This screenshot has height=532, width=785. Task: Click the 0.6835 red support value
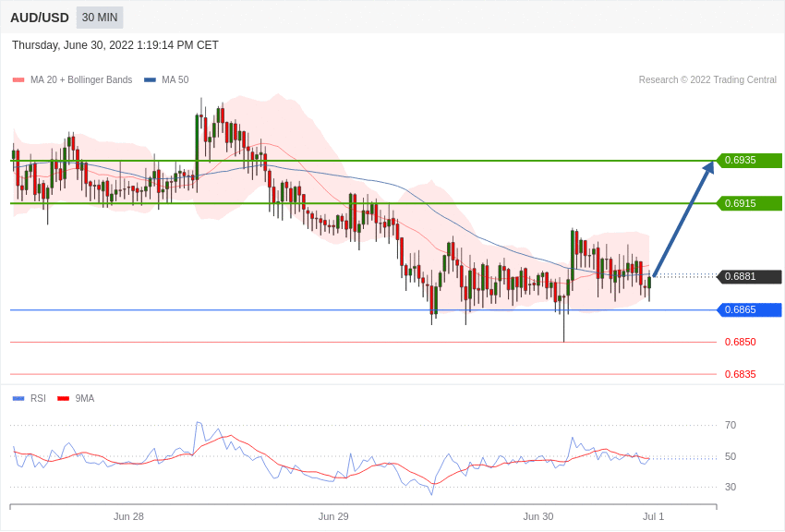[740, 374]
